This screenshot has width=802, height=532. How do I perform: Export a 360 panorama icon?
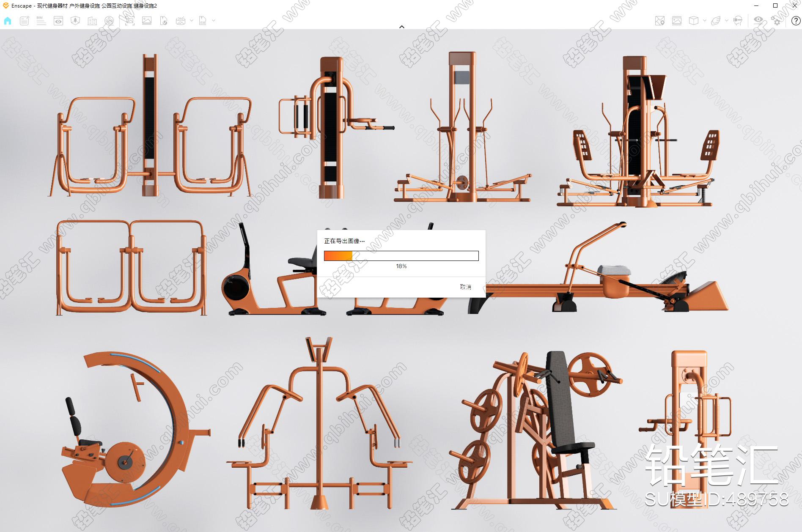tap(181, 21)
